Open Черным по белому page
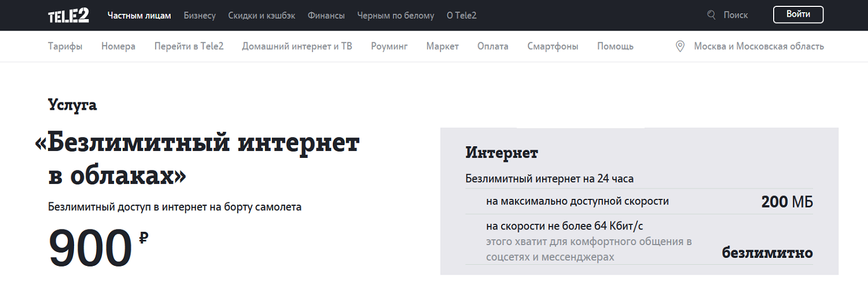868x285 pixels. [x=396, y=16]
